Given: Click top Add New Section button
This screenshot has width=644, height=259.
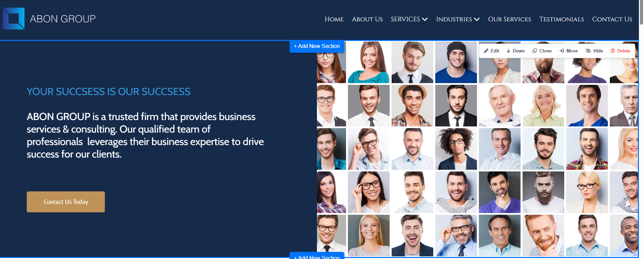Looking at the screenshot, I should [317, 46].
